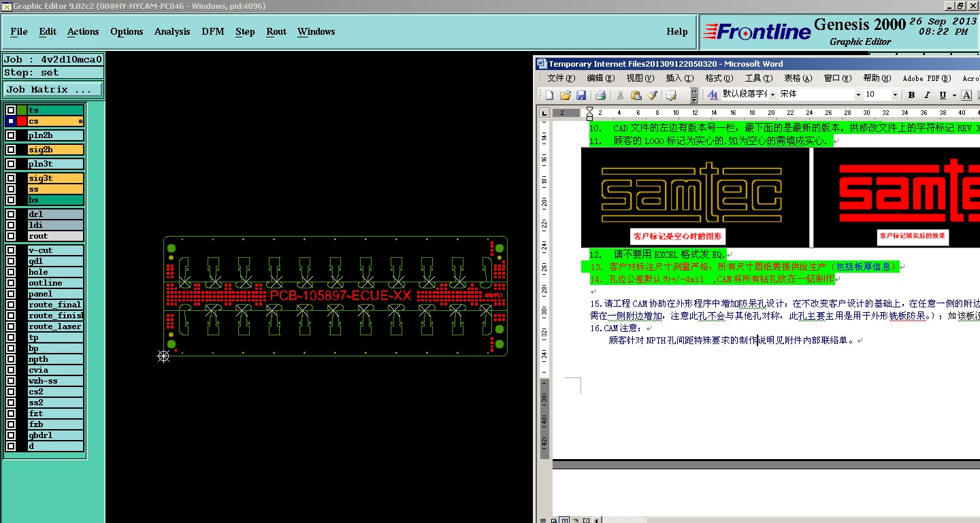Click the hollow samtec logo image in Word

coord(695,197)
